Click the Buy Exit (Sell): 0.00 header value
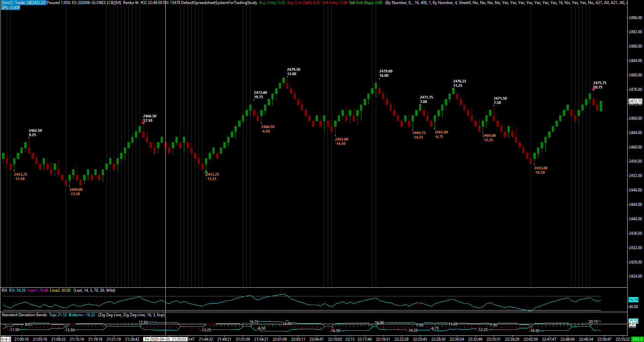Screen dimensions: 644x342 [x=304, y=3]
